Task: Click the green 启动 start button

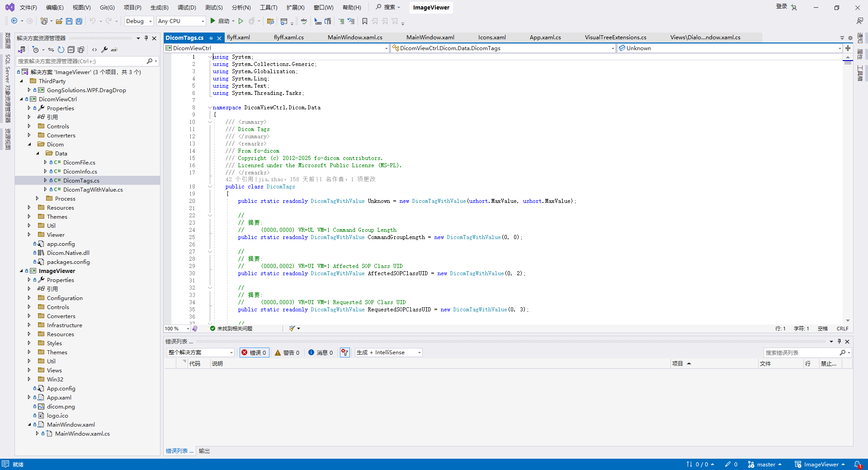Action: click(220, 21)
